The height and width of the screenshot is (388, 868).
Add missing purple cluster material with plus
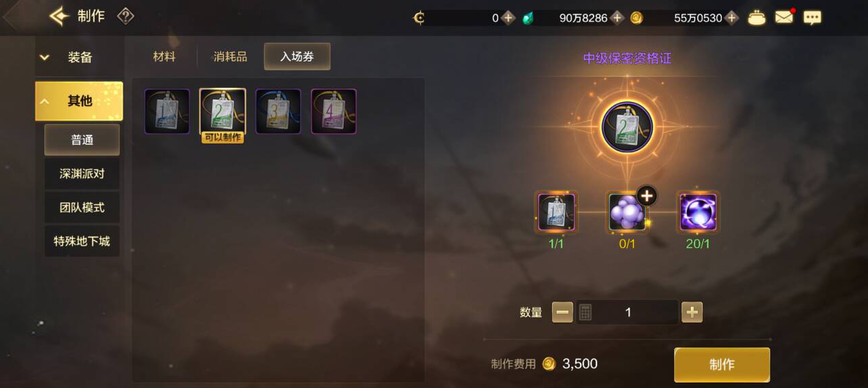(646, 196)
